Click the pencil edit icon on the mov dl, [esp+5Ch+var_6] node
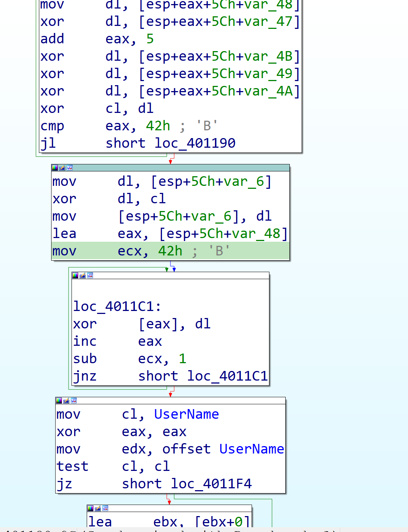The width and height of the screenshot is (408, 532). pos(62,168)
